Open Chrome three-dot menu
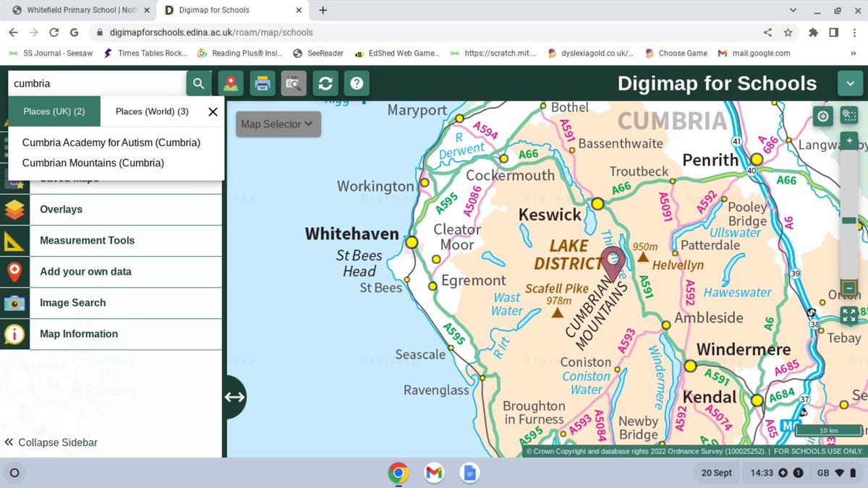Viewport: 868px width, 488px height. [854, 33]
